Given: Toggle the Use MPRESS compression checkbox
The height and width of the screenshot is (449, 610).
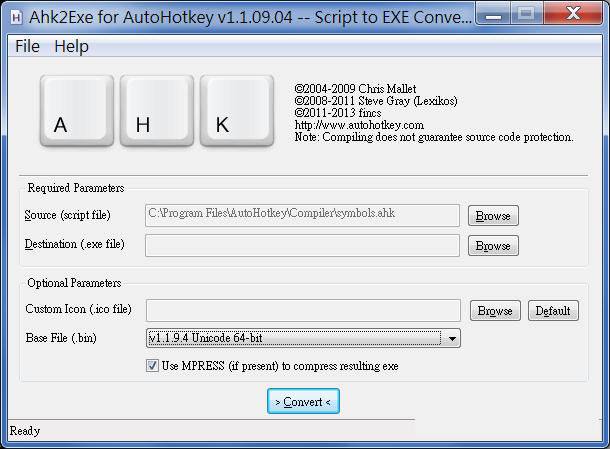Looking at the screenshot, I should click(153, 366).
